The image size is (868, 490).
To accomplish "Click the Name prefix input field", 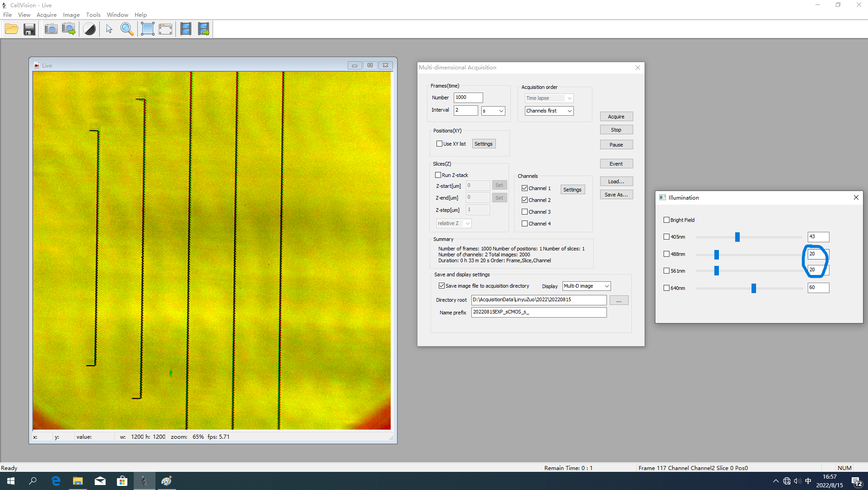I will point(538,312).
